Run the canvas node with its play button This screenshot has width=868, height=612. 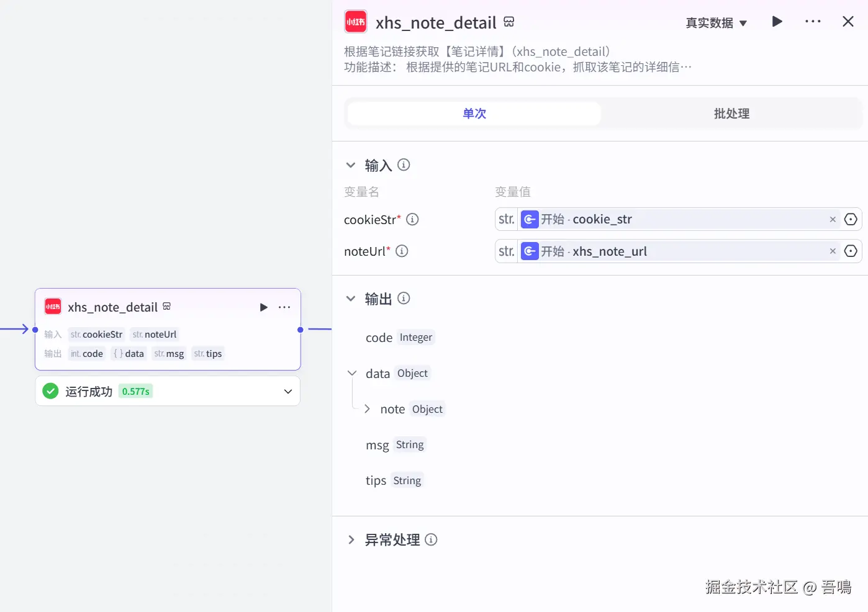coord(264,307)
